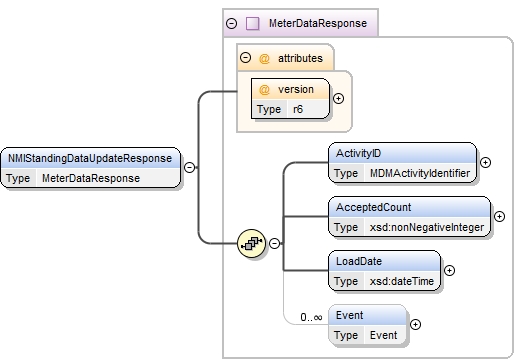Select the attributes label
515x360 pixels.
300,58
